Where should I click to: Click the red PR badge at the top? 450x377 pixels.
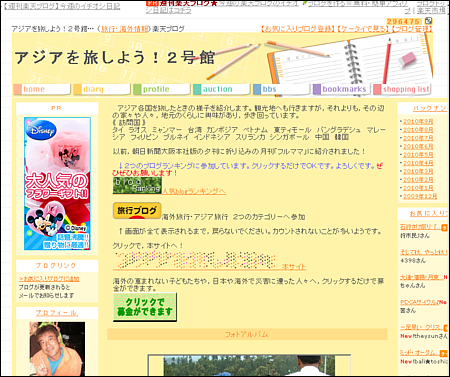pyautogui.click(x=151, y=3)
